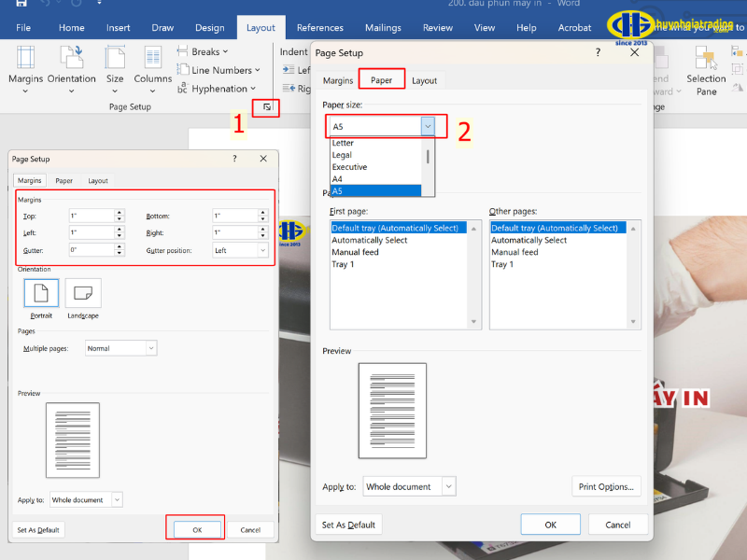Image resolution: width=747 pixels, height=560 pixels.
Task: Click the Top margin input field
Action: point(92,216)
